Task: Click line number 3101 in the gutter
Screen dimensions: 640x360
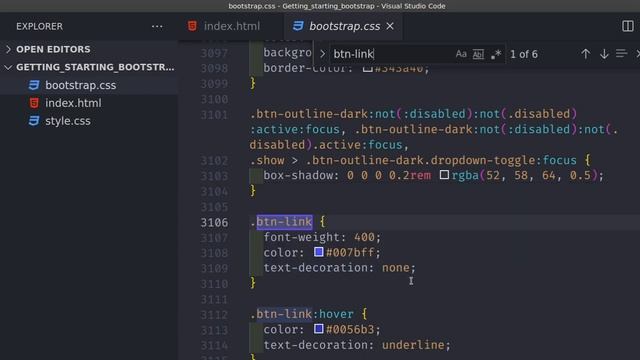Action: [214, 115]
